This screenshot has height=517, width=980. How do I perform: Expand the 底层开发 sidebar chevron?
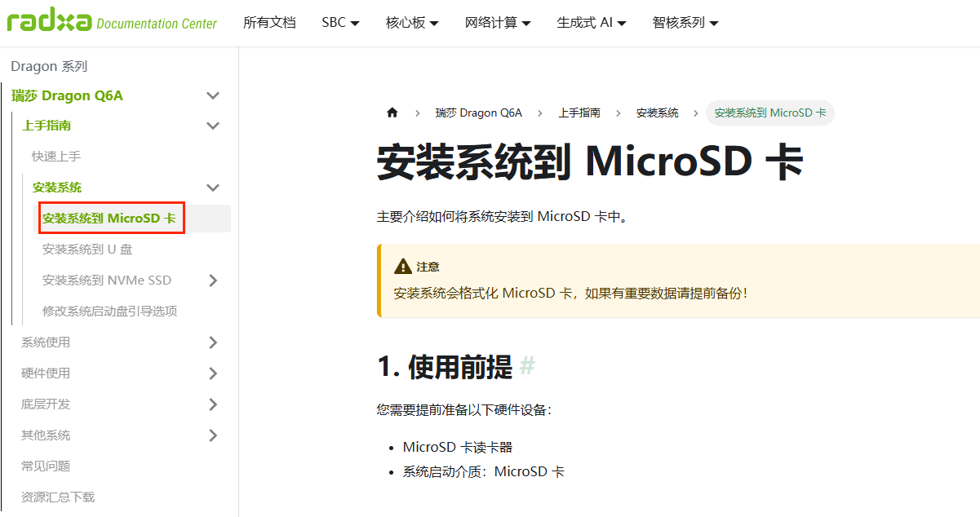213,404
